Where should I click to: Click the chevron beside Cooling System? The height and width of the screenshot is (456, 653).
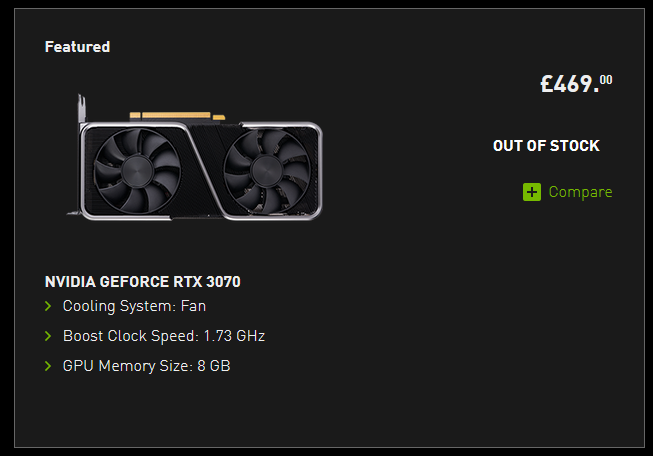pyautogui.click(x=48, y=306)
